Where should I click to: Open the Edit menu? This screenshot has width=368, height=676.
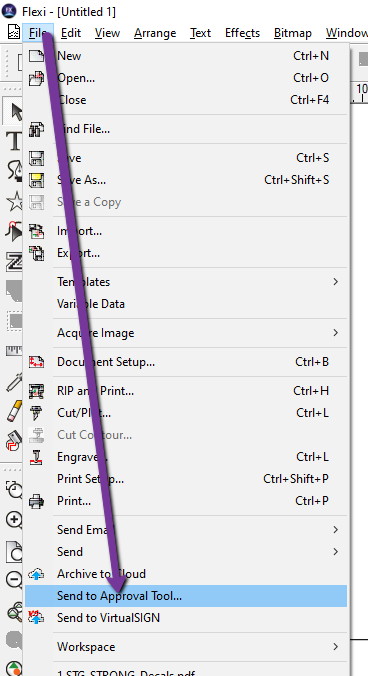(71, 33)
